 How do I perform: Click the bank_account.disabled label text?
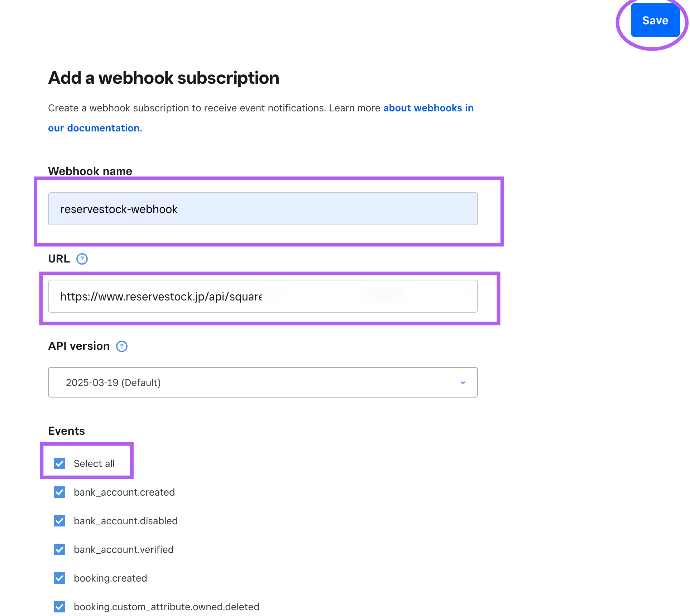pyautogui.click(x=126, y=521)
